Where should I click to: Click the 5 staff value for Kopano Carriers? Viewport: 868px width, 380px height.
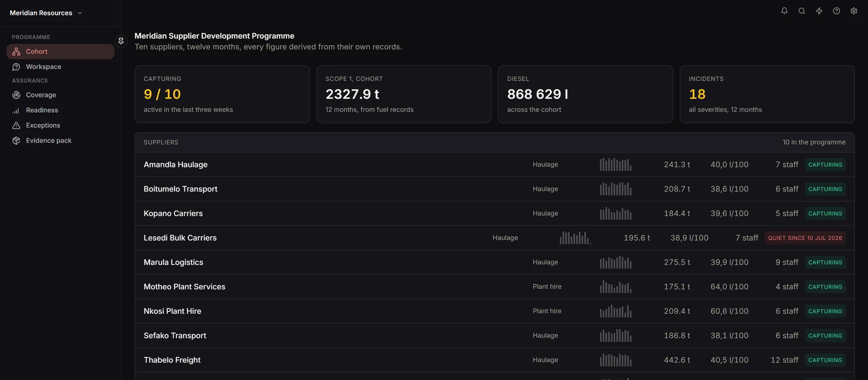tap(787, 213)
